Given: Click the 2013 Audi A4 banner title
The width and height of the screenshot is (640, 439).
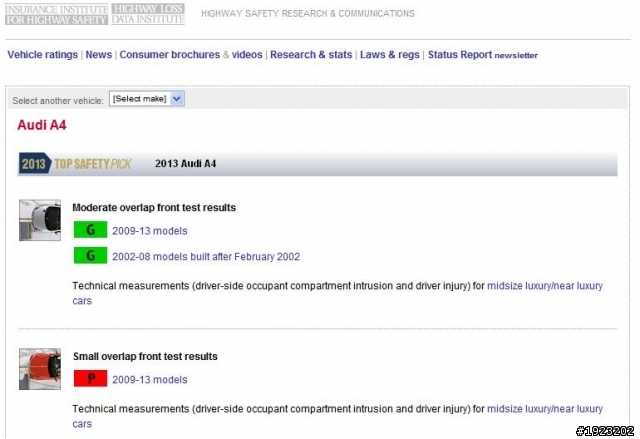Looking at the screenshot, I should tap(186, 164).
